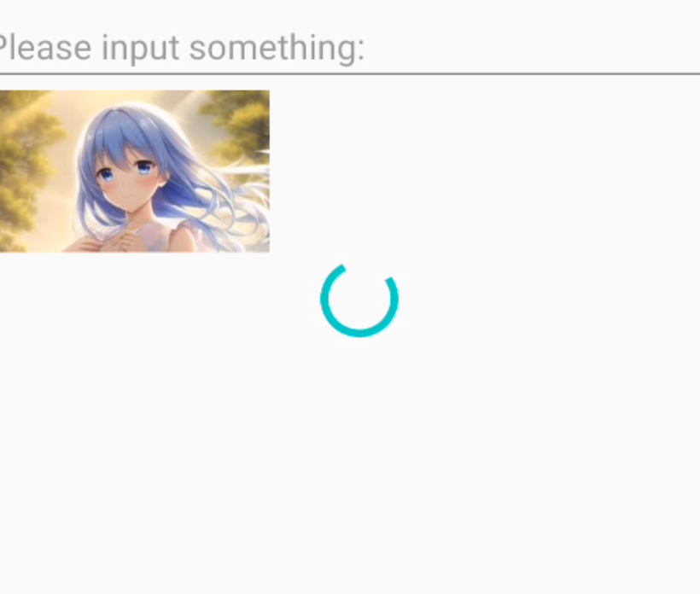The image size is (700, 594).
Task: Click the empty right end of the input field
Action: click(x=536, y=47)
